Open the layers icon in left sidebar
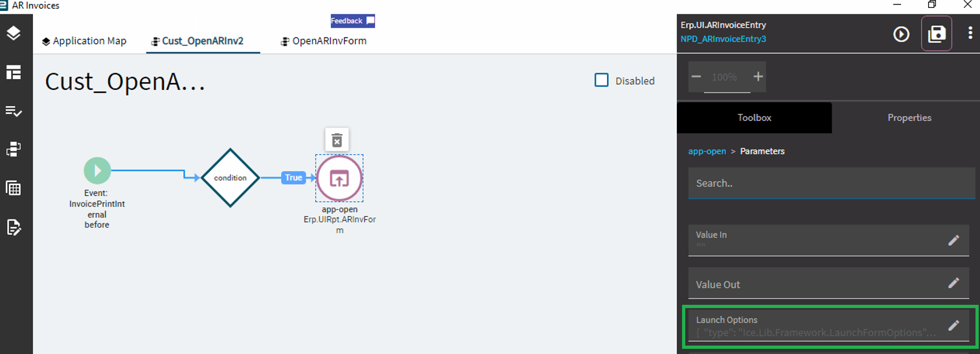The width and height of the screenshot is (980, 354). 14,33
